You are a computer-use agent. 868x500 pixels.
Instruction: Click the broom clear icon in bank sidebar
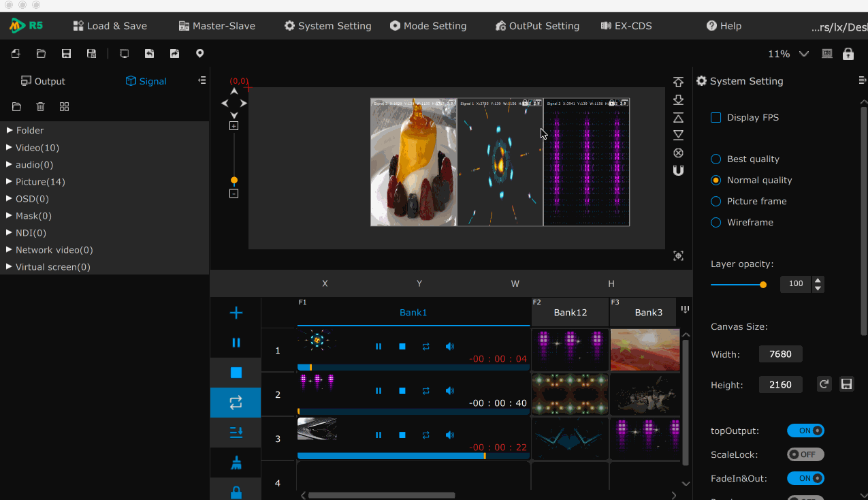pos(236,463)
